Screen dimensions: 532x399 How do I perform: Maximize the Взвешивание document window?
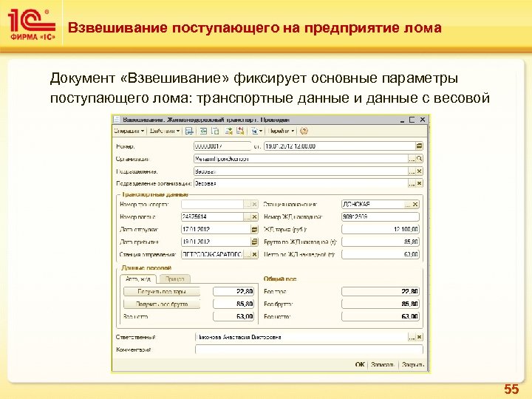412,120
